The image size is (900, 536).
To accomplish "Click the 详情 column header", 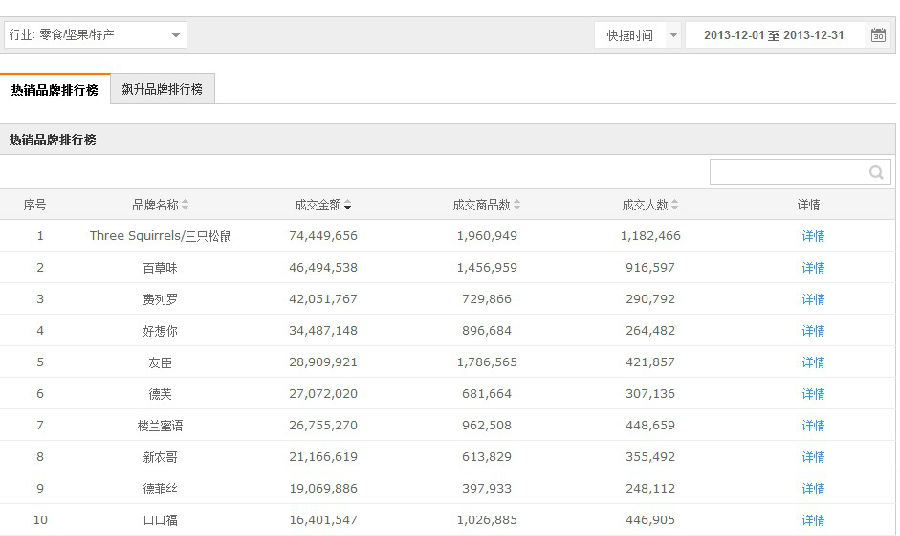I will tap(809, 204).
